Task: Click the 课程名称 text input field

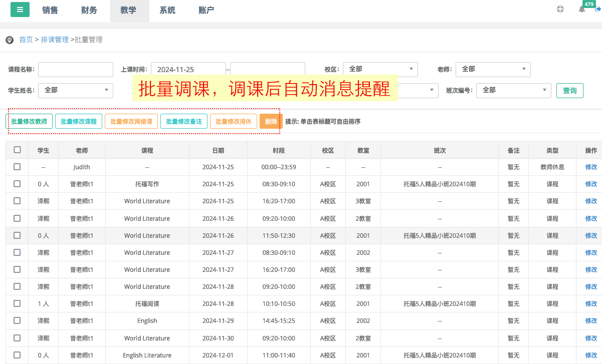Action: (x=76, y=70)
